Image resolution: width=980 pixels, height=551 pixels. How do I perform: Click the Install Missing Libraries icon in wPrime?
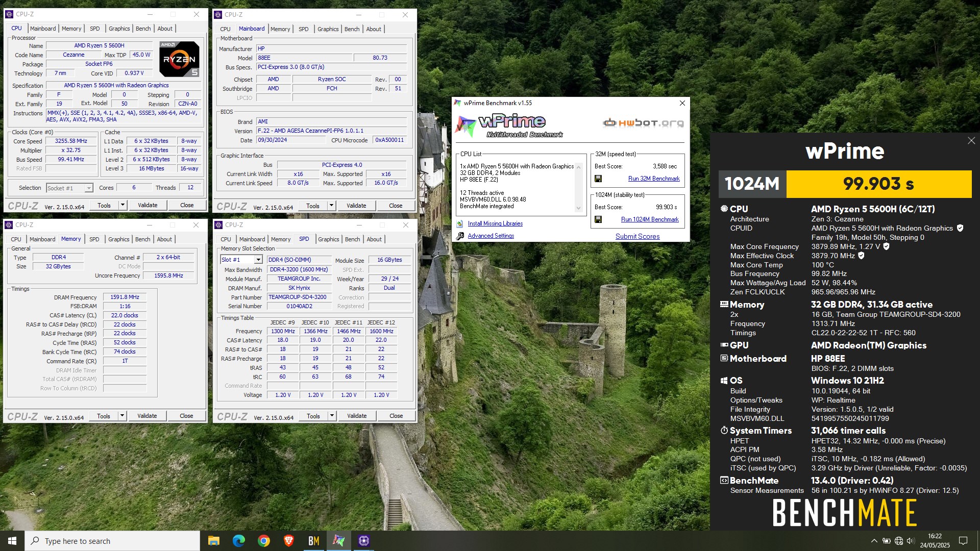pos(460,223)
